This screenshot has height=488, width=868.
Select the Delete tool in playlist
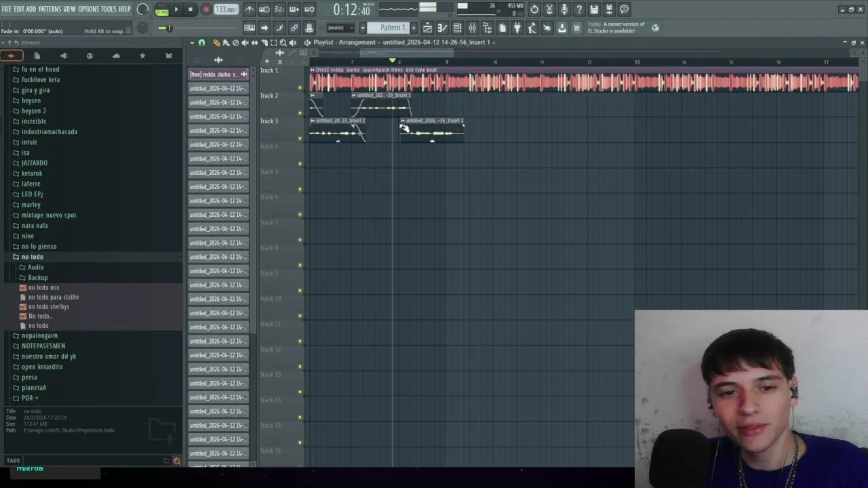(235, 43)
